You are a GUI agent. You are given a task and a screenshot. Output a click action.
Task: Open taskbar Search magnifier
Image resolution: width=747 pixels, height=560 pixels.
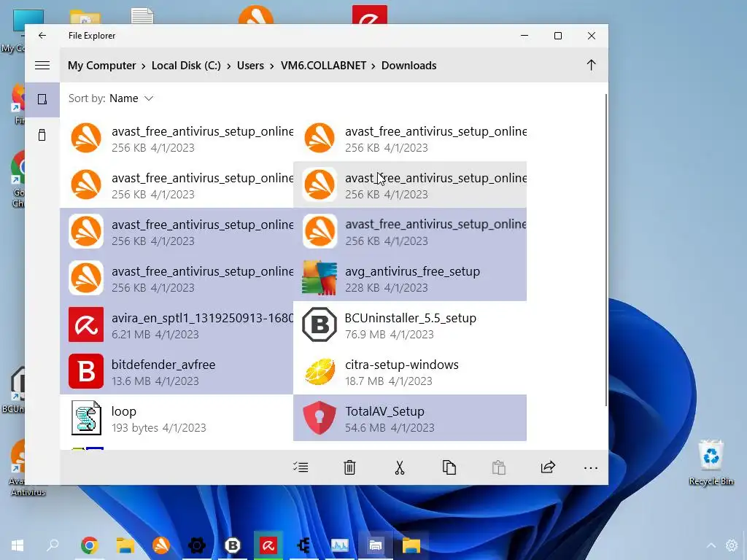pos(53,545)
